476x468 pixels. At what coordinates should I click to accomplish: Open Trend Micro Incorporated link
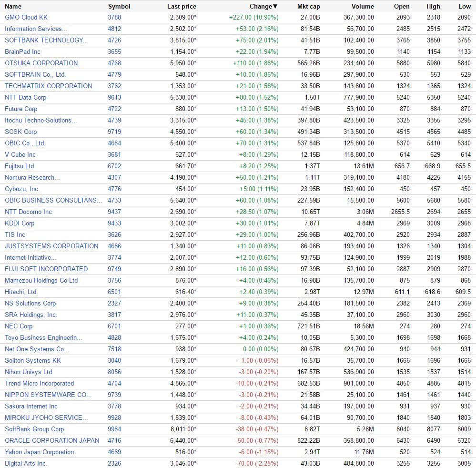pyautogui.click(x=40, y=383)
